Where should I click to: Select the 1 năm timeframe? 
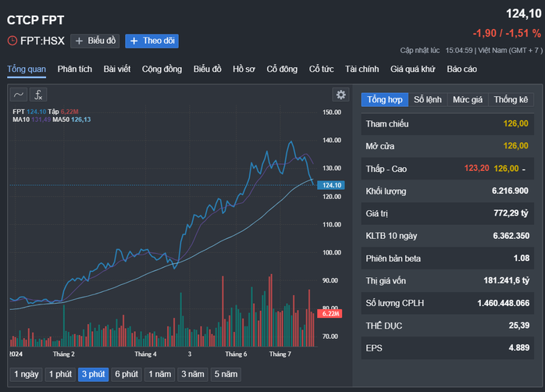click(159, 374)
